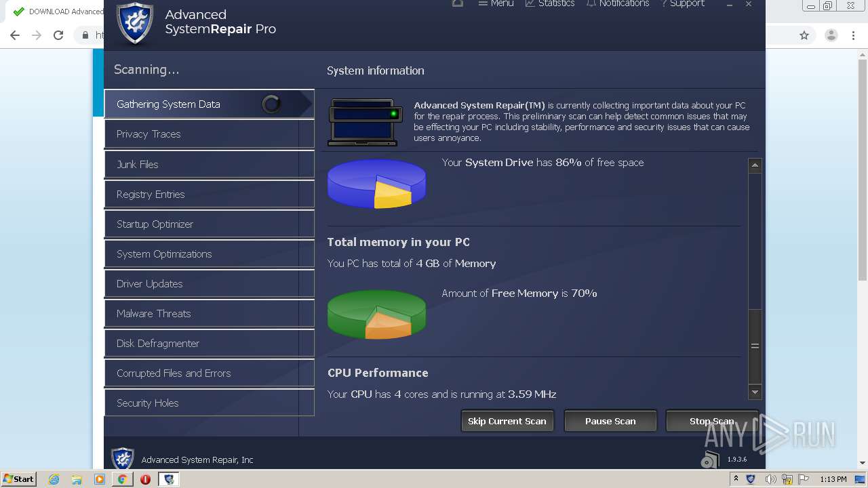This screenshot has height=488, width=868.
Task: Show hidden tray icons arrow
Action: pyautogui.click(x=736, y=479)
